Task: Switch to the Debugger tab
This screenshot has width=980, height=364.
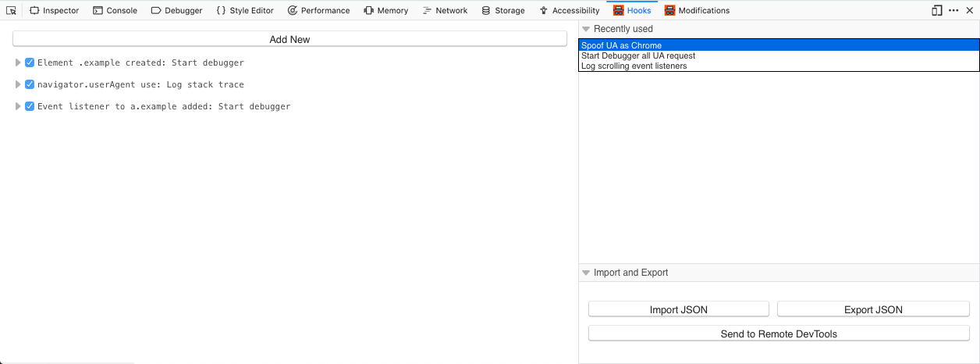Action: (x=176, y=10)
